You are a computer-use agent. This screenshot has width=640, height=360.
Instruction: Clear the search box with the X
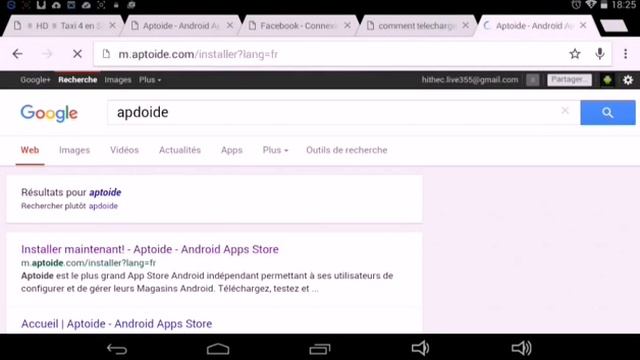(565, 111)
